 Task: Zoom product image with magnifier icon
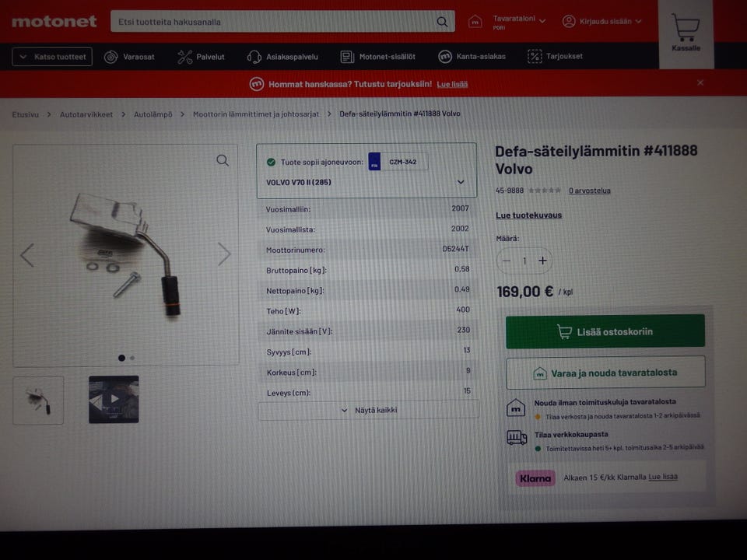tap(223, 160)
